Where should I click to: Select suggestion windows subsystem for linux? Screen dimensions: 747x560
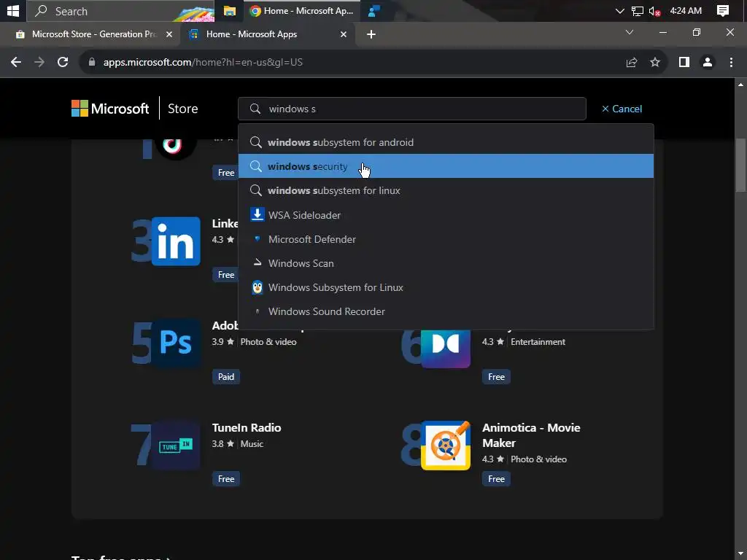446,190
